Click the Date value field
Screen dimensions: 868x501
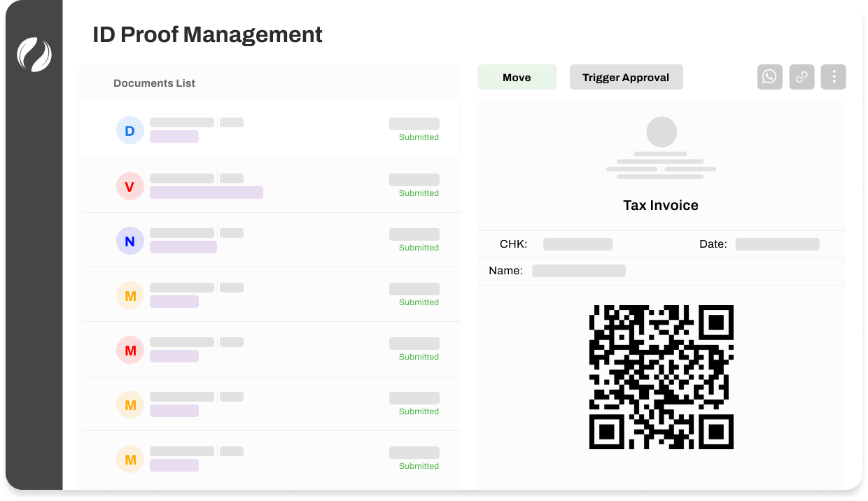point(777,244)
